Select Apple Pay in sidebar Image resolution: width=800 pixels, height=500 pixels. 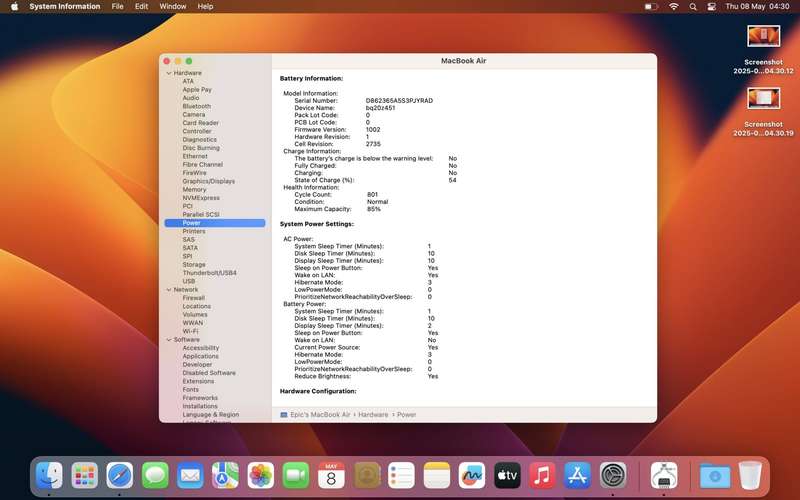197,89
